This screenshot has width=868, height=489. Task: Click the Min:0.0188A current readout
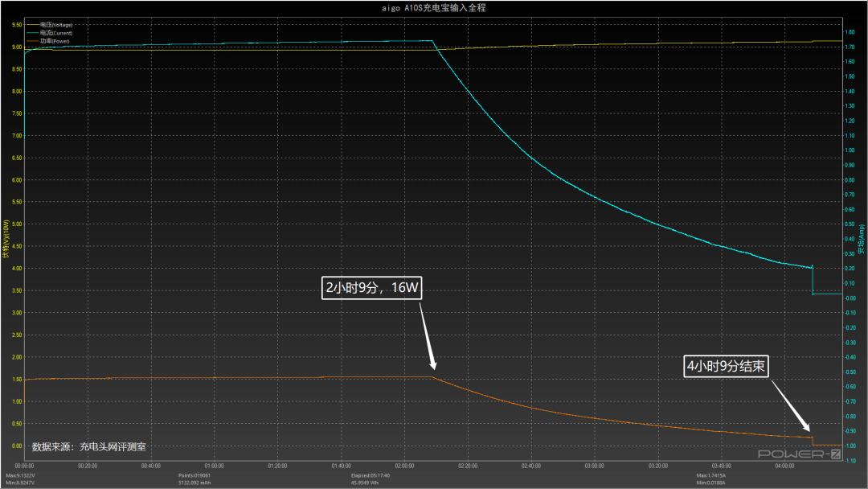[x=710, y=483]
